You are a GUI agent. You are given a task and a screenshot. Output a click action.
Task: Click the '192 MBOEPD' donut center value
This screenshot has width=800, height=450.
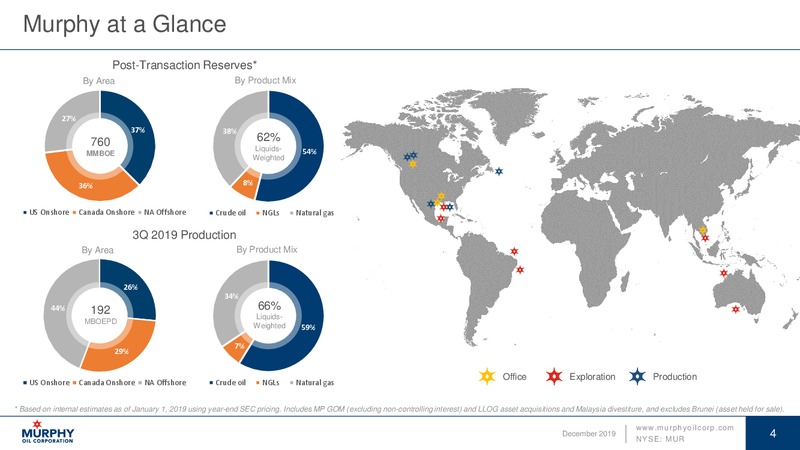click(x=100, y=314)
